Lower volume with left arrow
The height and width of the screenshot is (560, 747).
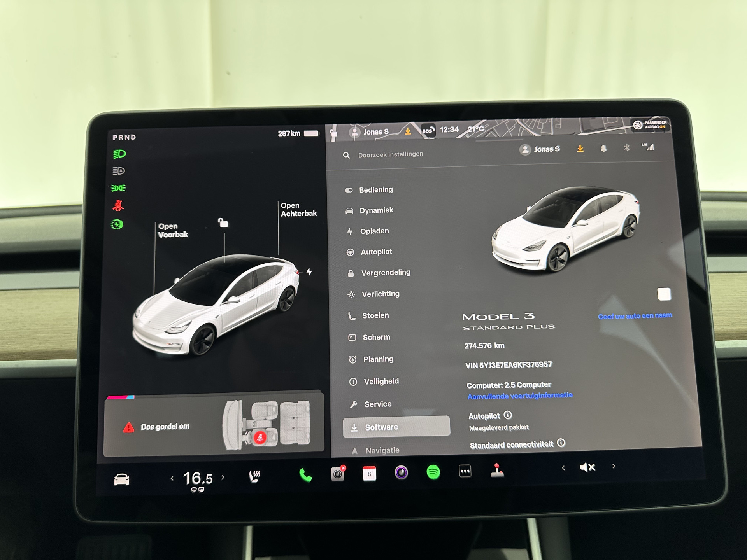click(563, 468)
